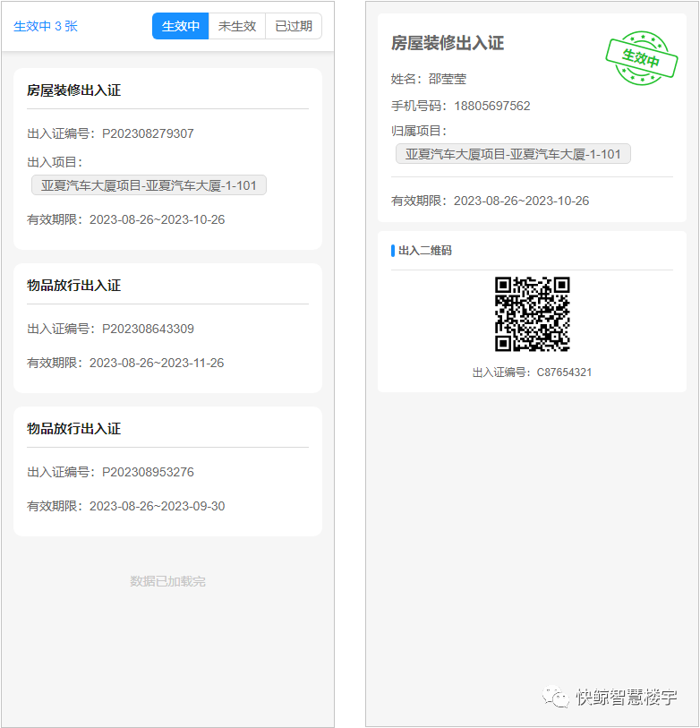Image resolution: width=700 pixels, height=728 pixels.
Task: Open the 已过期 tab
Action: 294,26
